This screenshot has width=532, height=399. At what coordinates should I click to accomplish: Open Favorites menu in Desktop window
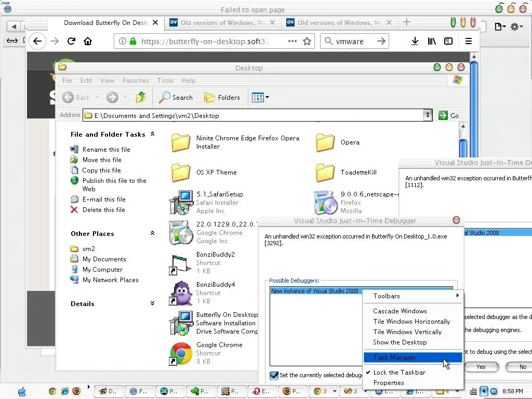pyautogui.click(x=136, y=81)
